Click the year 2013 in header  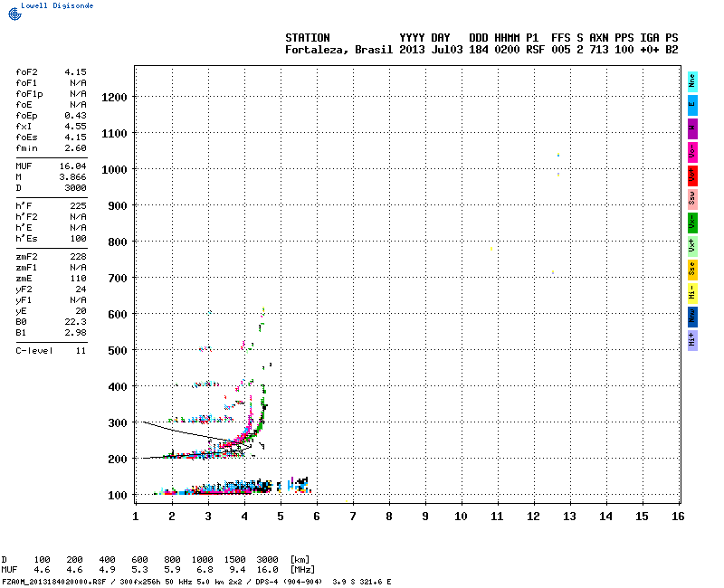[412, 50]
